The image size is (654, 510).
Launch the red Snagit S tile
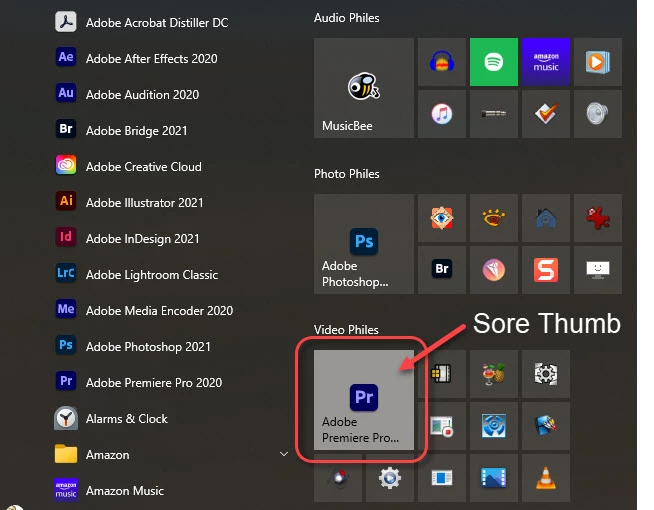click(x=546, y=270)
